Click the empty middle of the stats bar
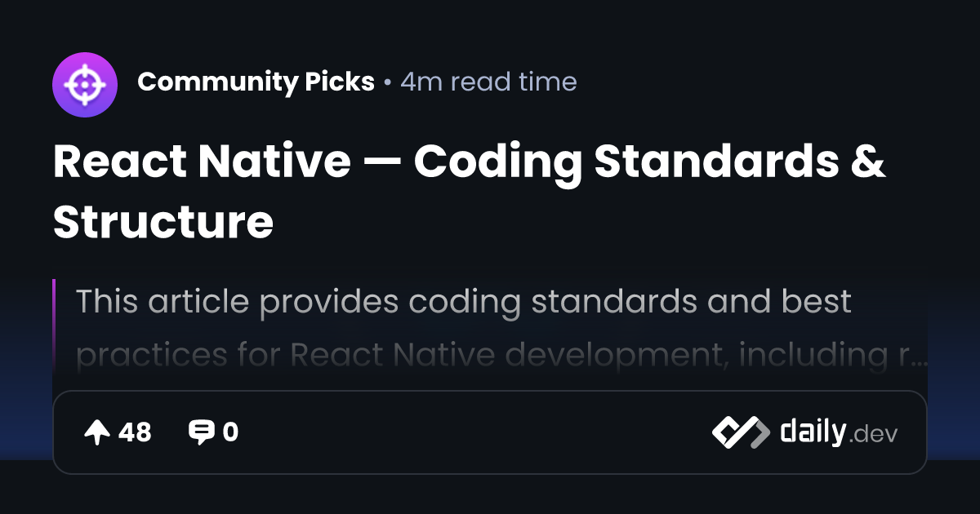Viewport: 980px width, 514px height. click(x=474, y=432)
